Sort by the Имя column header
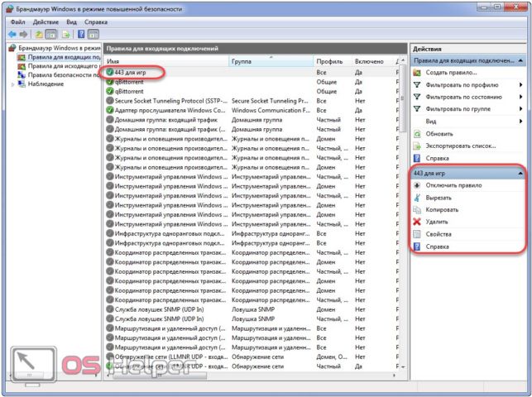The width and height of the screenshot is (532, 397). tap(166, 61)
